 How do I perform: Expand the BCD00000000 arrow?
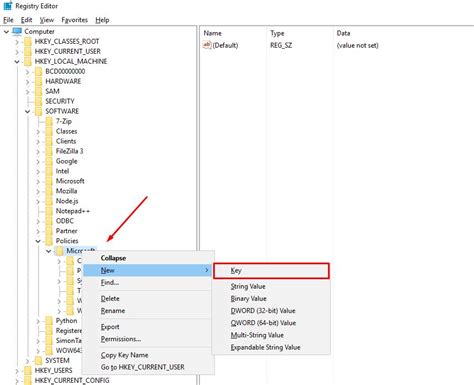point(28,72)
